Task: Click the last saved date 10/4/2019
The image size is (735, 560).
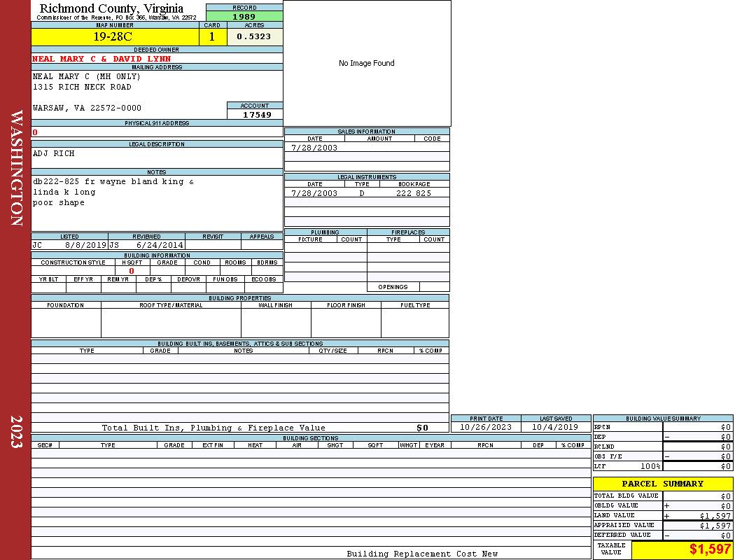Action: click(x=554, y=427)
